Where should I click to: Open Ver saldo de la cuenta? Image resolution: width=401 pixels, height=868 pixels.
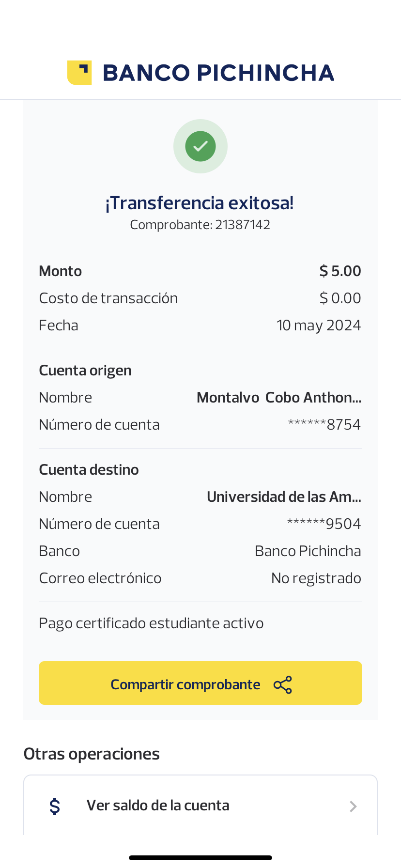pyautogui.click(x=158, y=806)
